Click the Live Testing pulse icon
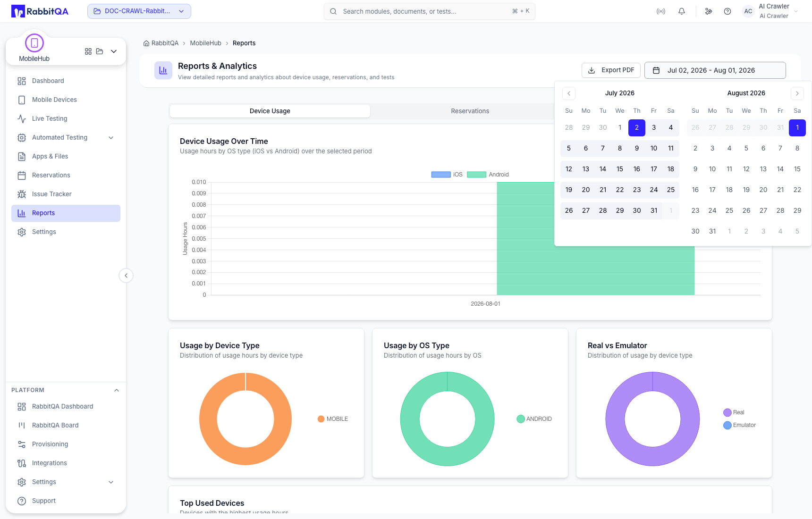Viewport: 812px width, 519px height. click(x=22, y=119)
